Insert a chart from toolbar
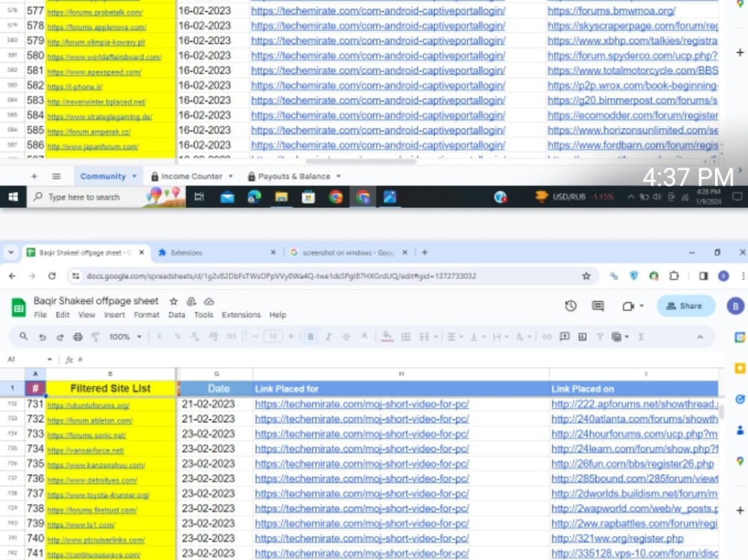The height and width of the screenshot is (560, 748). coord(583,336)
